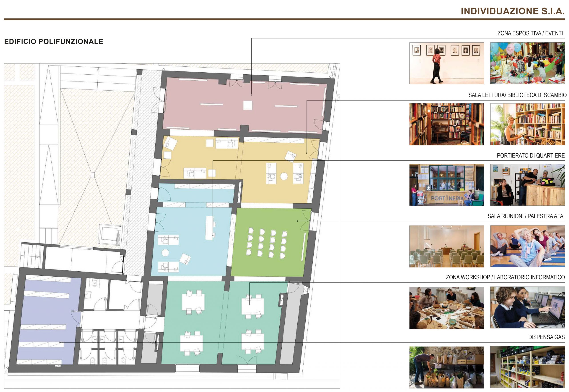569x392 pixels.
Task: Click the INDIVIDUAZIONE S.I.A. page title
Action: pyautogui.click(x=513, y=11)
